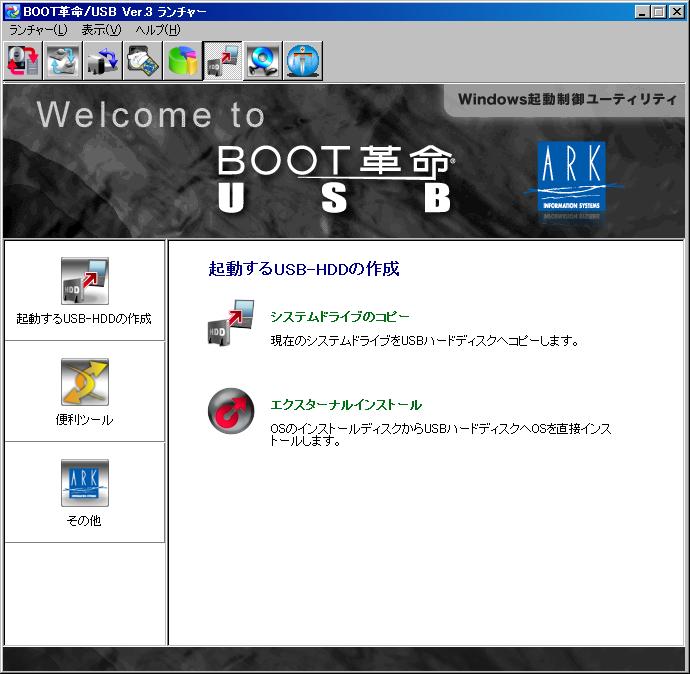Viewport: 690px width, 674px height.
Task: Open the ランチャー(L) menu
Action: (38, 30)
